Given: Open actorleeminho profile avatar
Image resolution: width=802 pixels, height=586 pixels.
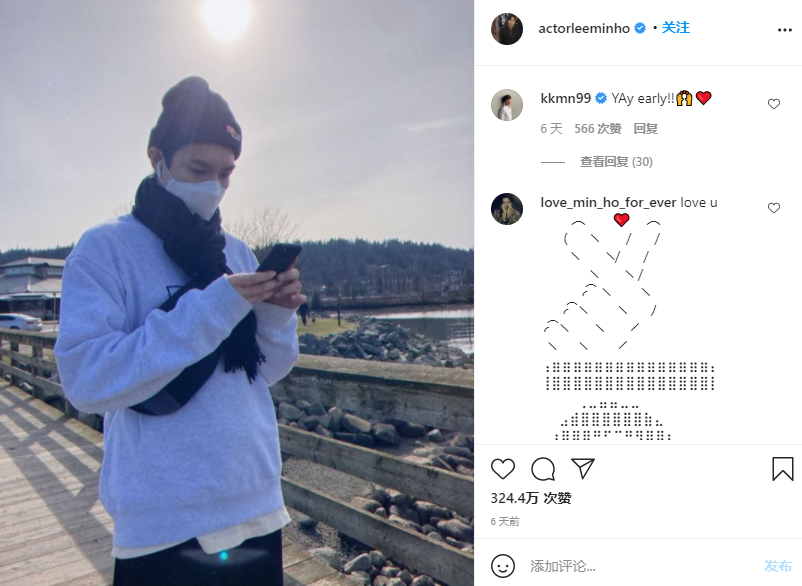Looking at the screenshot, I should [507, 29].
